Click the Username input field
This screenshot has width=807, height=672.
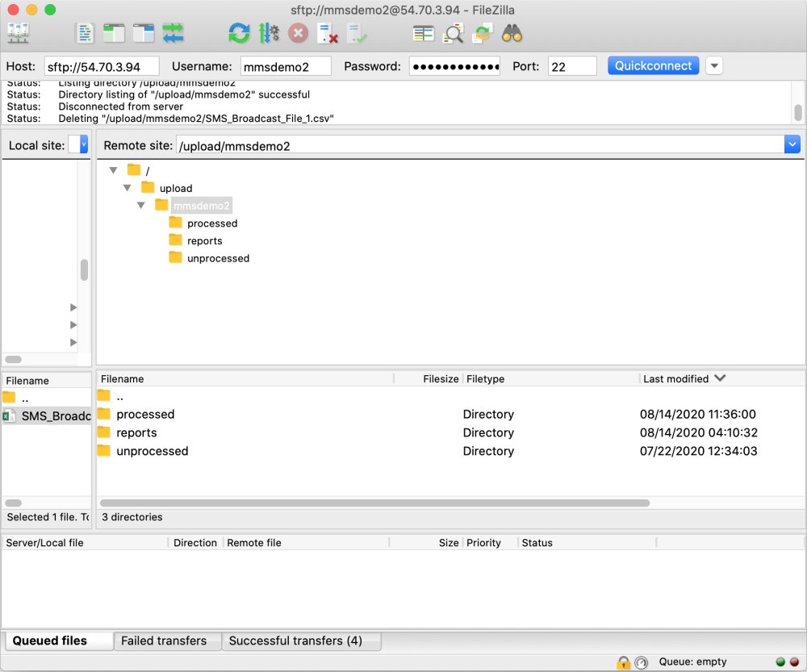(286, 66)
